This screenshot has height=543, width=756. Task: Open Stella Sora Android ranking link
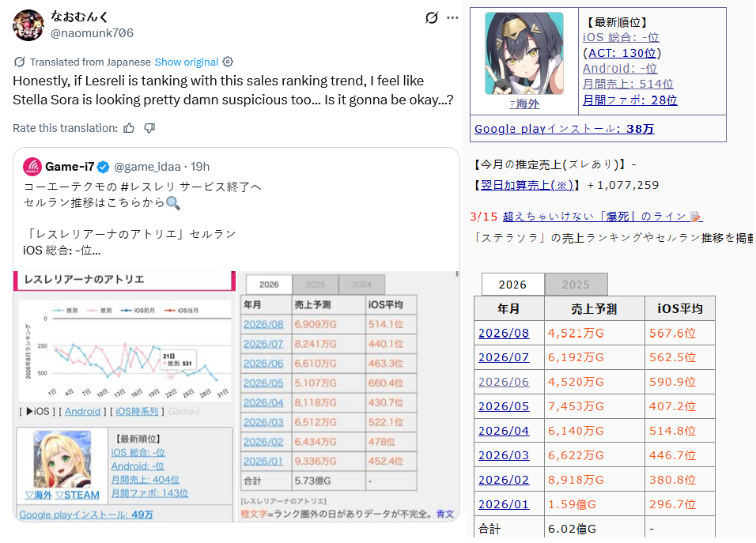[x=619, y=69]
